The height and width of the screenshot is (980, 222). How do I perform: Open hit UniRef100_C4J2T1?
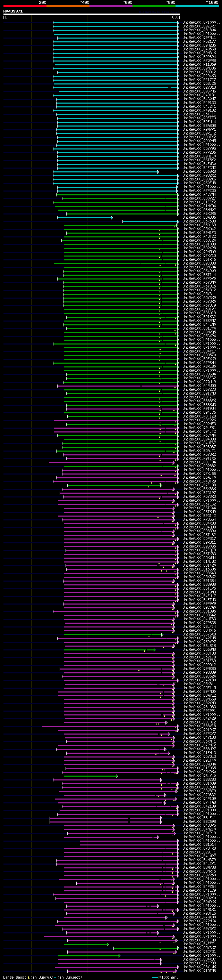(x=199, y=106)
